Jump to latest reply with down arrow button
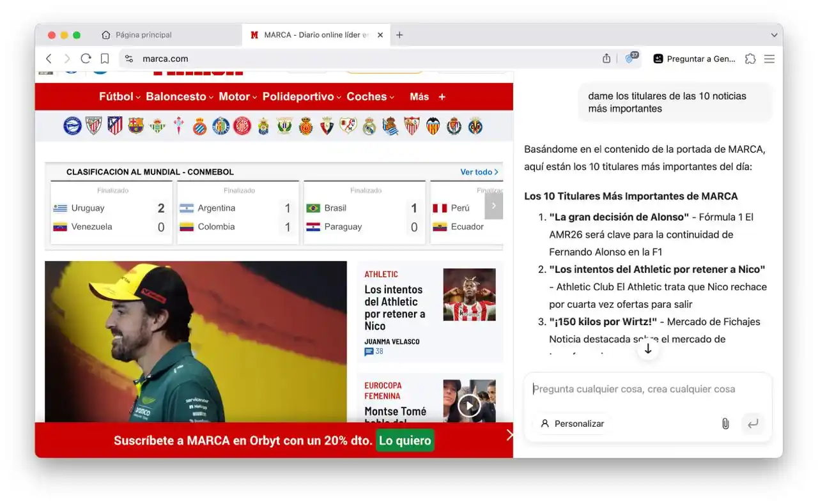 (x=648, y=349)
